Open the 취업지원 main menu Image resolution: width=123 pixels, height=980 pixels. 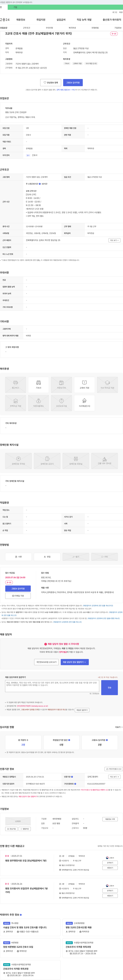tap(41, 20)
